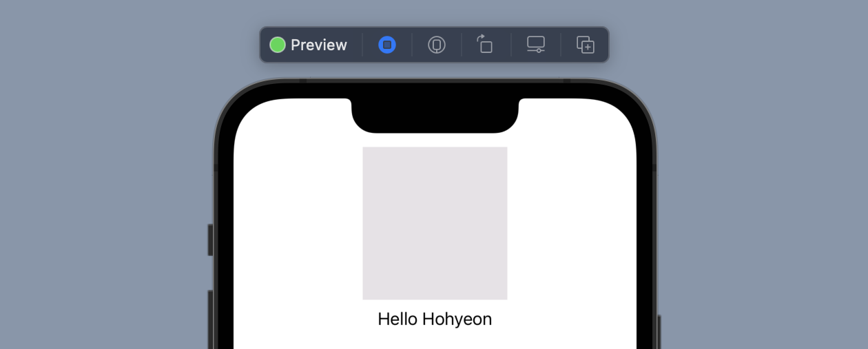Screen dimensions: 868x349
Task: Click the Preview label in the canvas toolbar
Action: [x=318, y=45]
